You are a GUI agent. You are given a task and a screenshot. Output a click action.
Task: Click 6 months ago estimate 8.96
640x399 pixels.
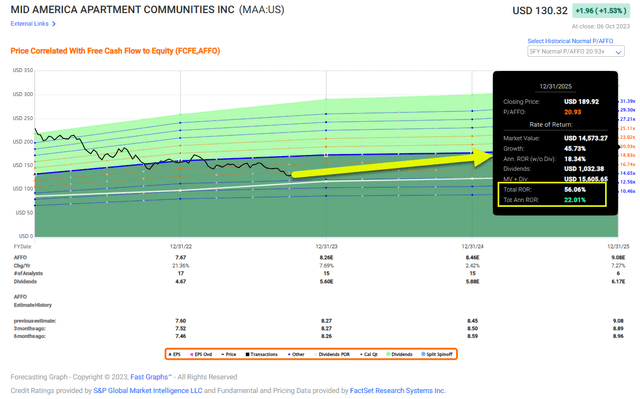click(x=618, y=336)
